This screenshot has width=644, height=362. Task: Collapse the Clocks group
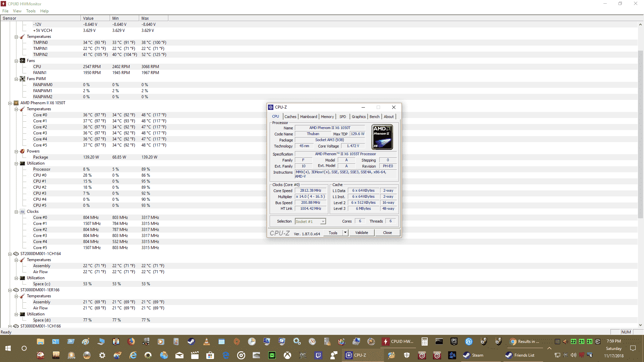point(16,212)
